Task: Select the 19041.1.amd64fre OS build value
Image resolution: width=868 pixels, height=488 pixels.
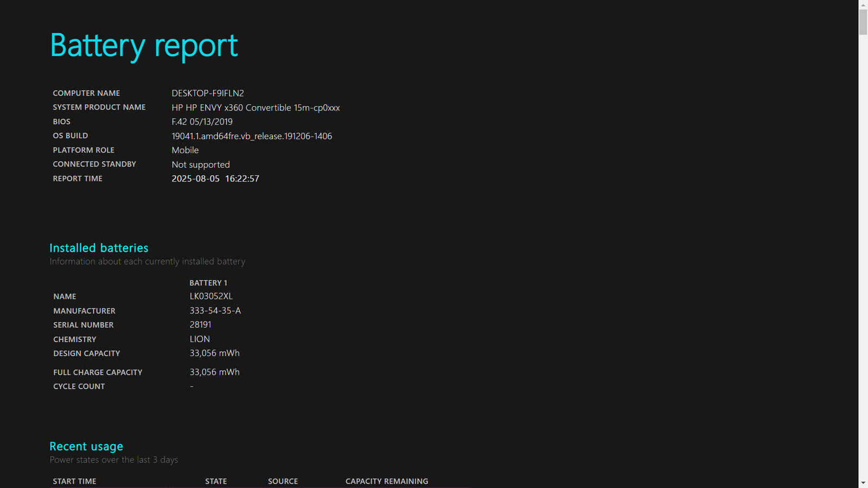Action: [252, 136]
